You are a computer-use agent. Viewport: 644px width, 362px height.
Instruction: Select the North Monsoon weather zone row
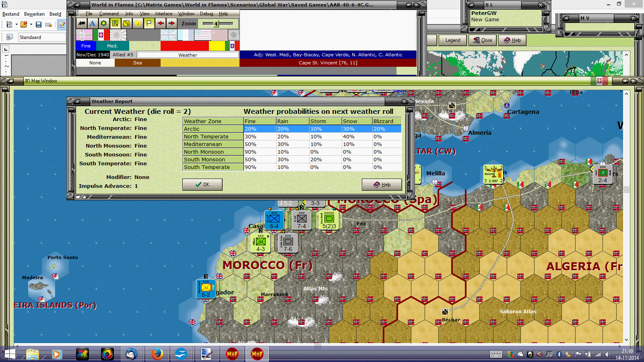coord(292,152)
